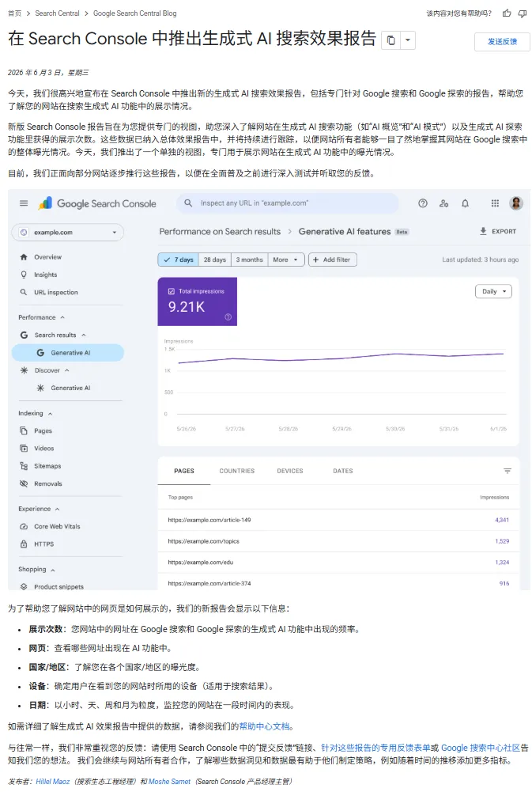Click the help icon on impressions card
The width and height of the screenshot is (532, 792).
(x=228, y=317)
